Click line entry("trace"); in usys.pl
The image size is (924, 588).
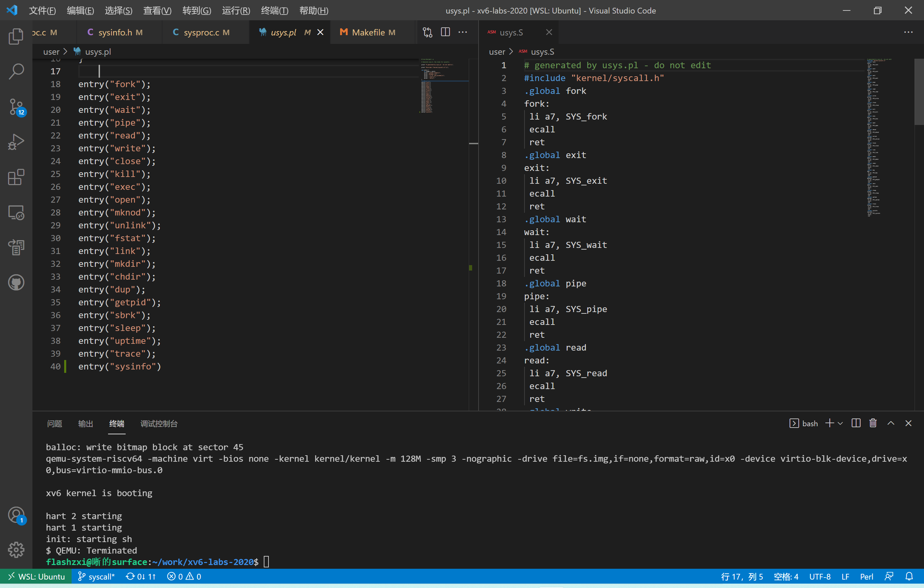point(117,354)
